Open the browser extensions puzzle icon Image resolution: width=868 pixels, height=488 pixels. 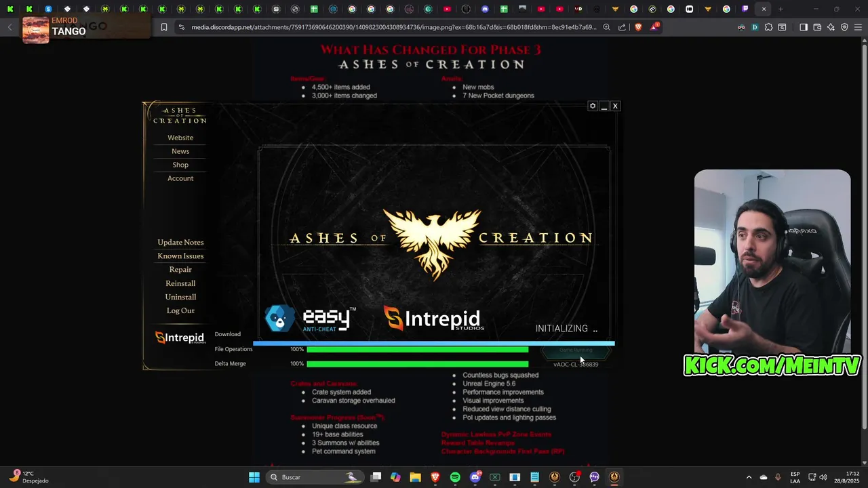click(x=768, y=27)
